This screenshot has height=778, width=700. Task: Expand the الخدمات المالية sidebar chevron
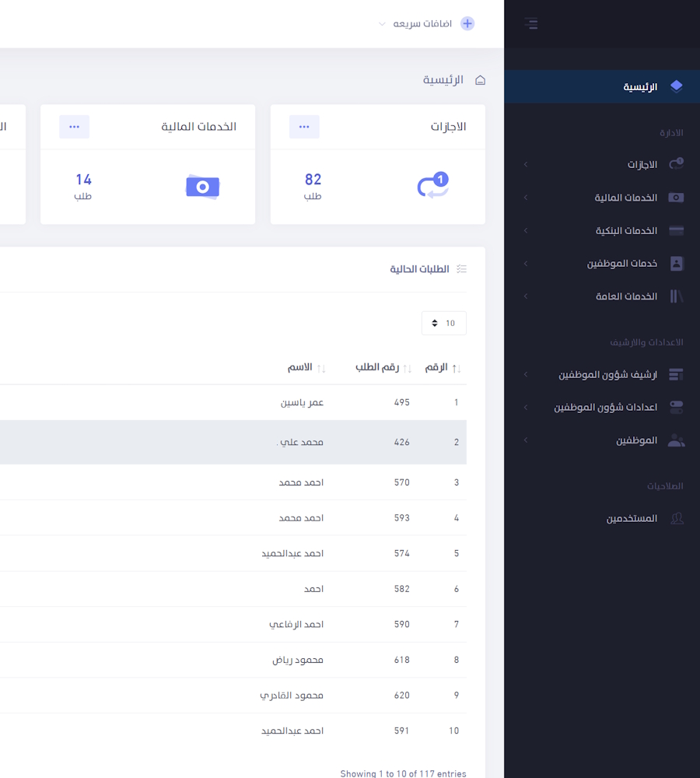(526, 198)
